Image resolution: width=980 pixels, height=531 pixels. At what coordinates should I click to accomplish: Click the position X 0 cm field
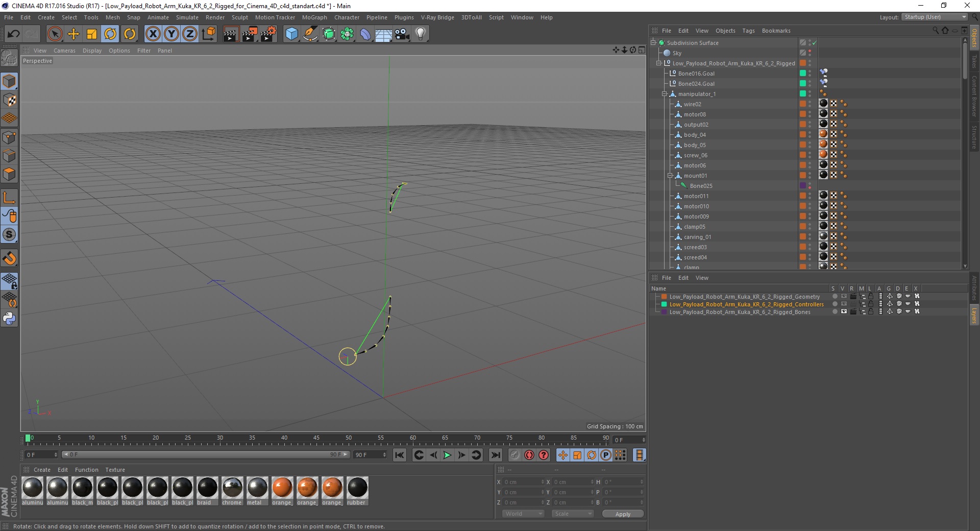coord(523,481)
